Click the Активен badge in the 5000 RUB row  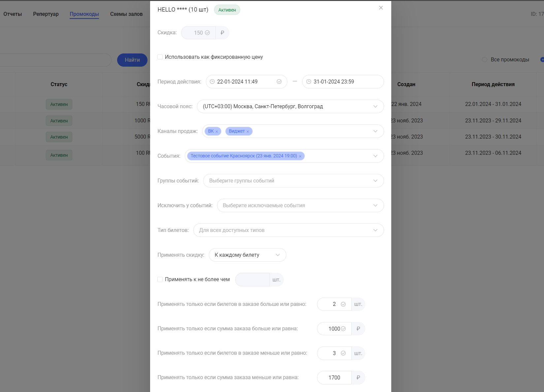(59, 137)
